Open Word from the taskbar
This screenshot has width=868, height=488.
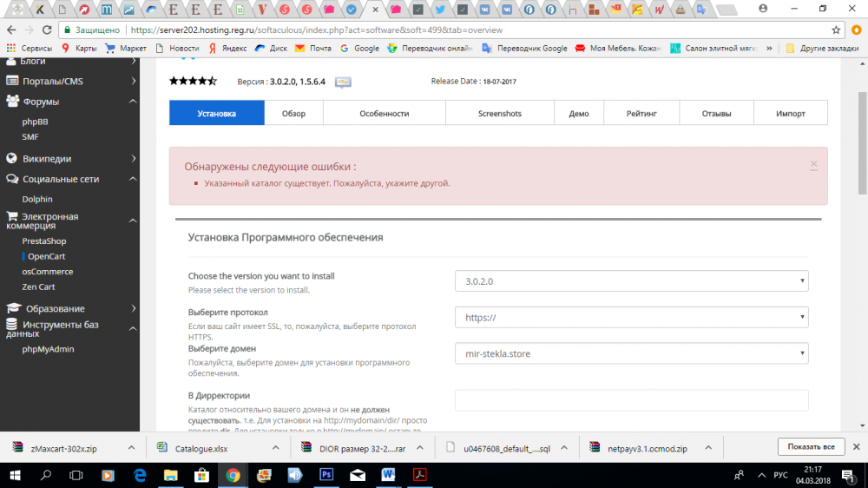pos(388,475)
